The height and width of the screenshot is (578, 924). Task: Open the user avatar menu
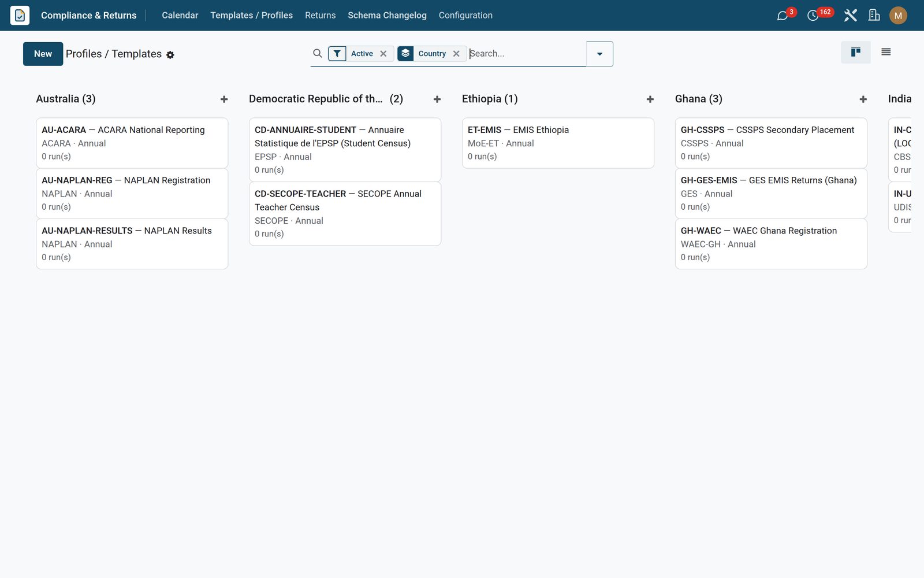click(898, 16)
